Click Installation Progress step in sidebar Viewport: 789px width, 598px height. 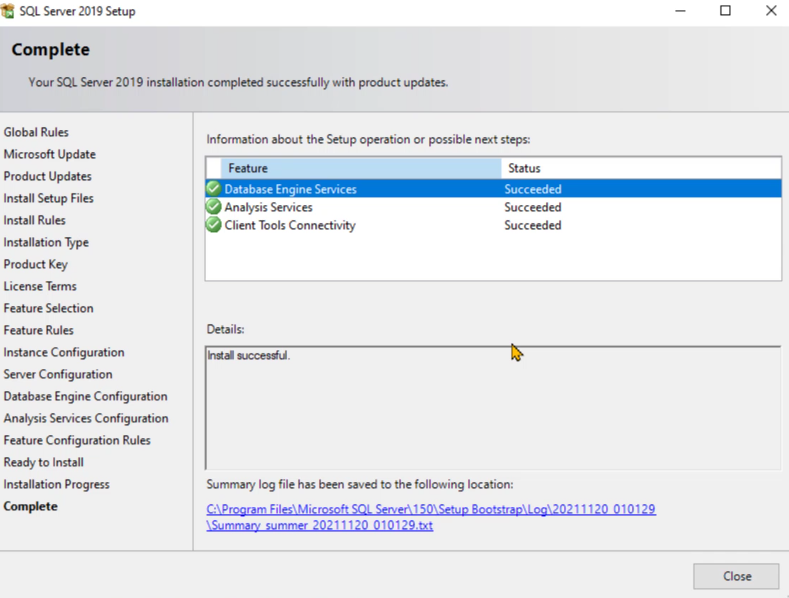point(56,484)
